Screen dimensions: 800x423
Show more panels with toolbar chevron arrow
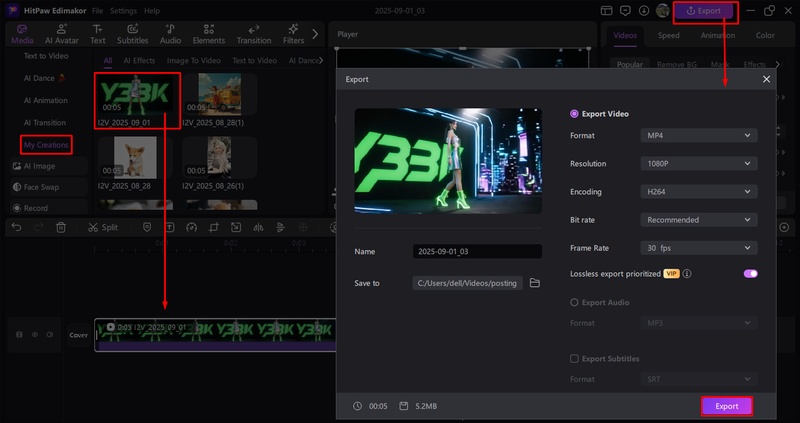[x=315, y=34]
